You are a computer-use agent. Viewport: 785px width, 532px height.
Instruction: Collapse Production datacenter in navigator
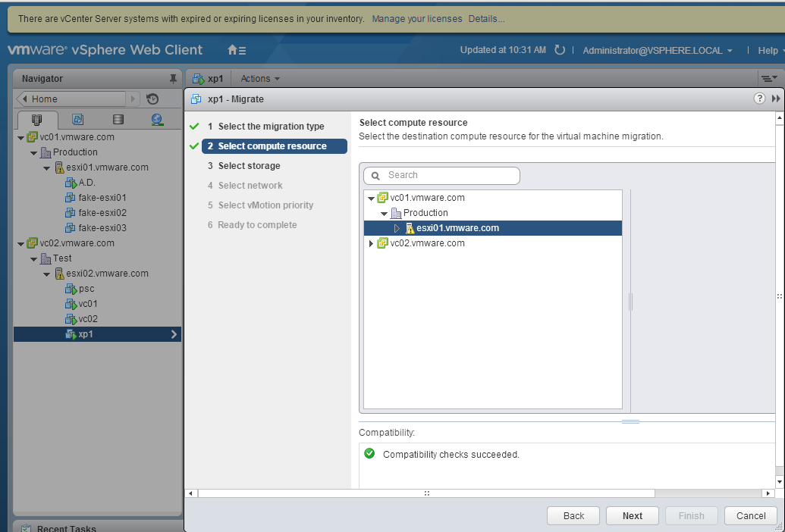click(33, 152)
